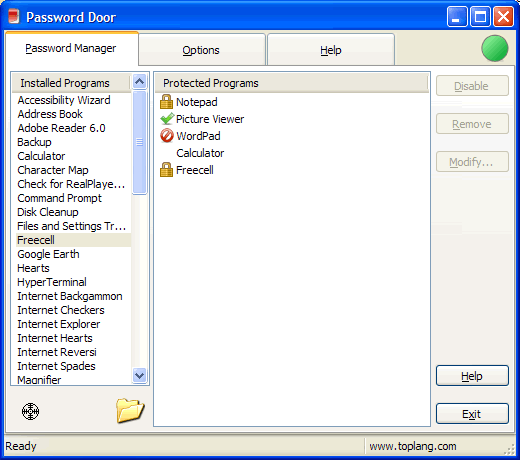
Task: Click the crosshair target icon
Action: coord(30,411)
